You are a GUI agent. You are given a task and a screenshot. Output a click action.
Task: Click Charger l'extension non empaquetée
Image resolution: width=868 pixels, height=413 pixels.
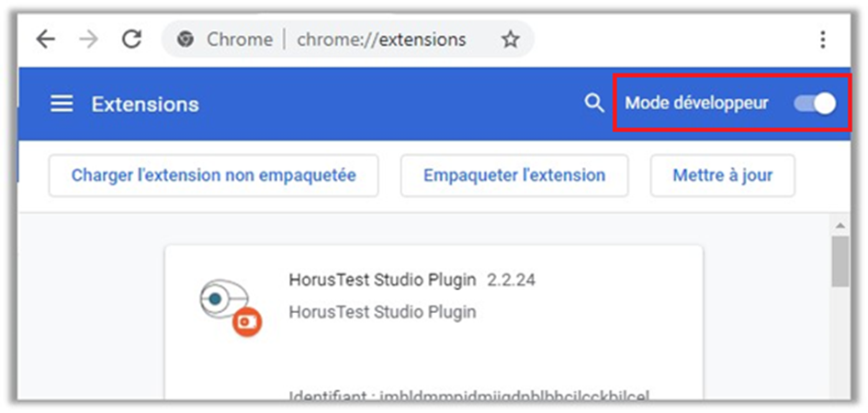click(213, 174)
